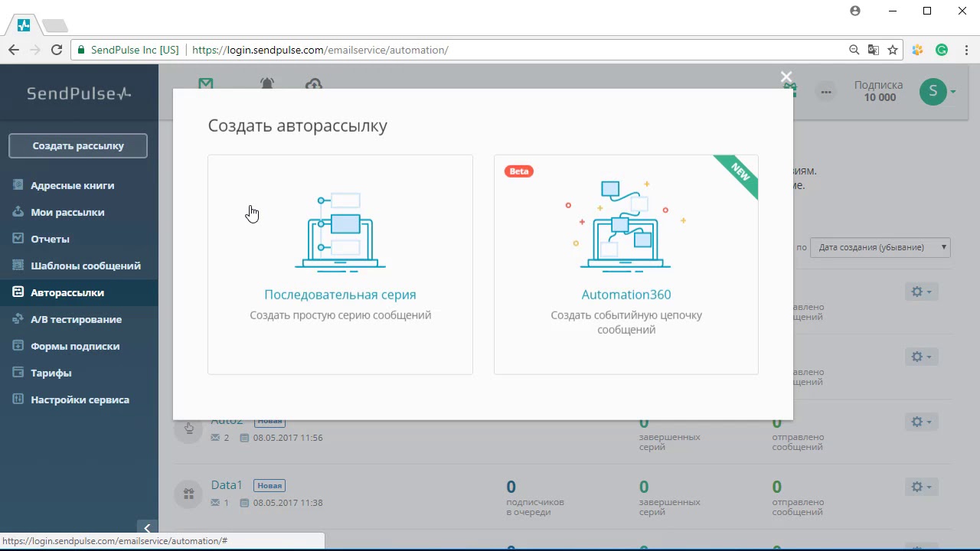This screenshot has height=551, width=980.
Task: Click the Подписка 10 000 indicator
Action: tap(879, 91)
